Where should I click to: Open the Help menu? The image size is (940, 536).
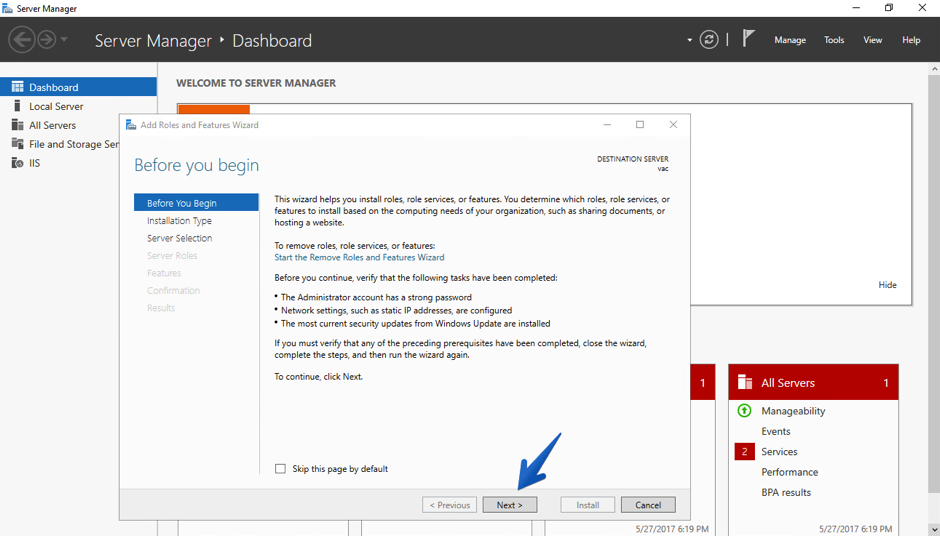click(x=911, y=40)
